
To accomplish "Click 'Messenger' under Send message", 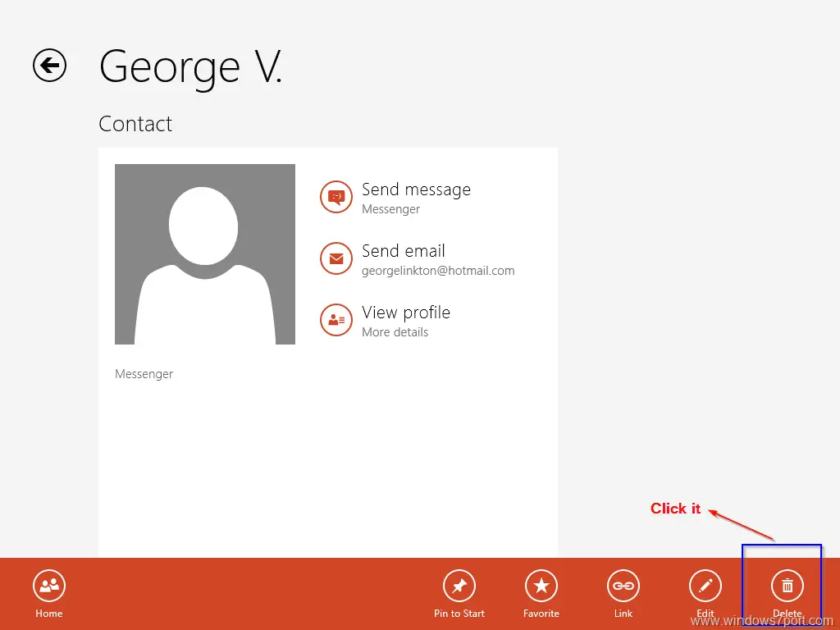I will [390, 209].
